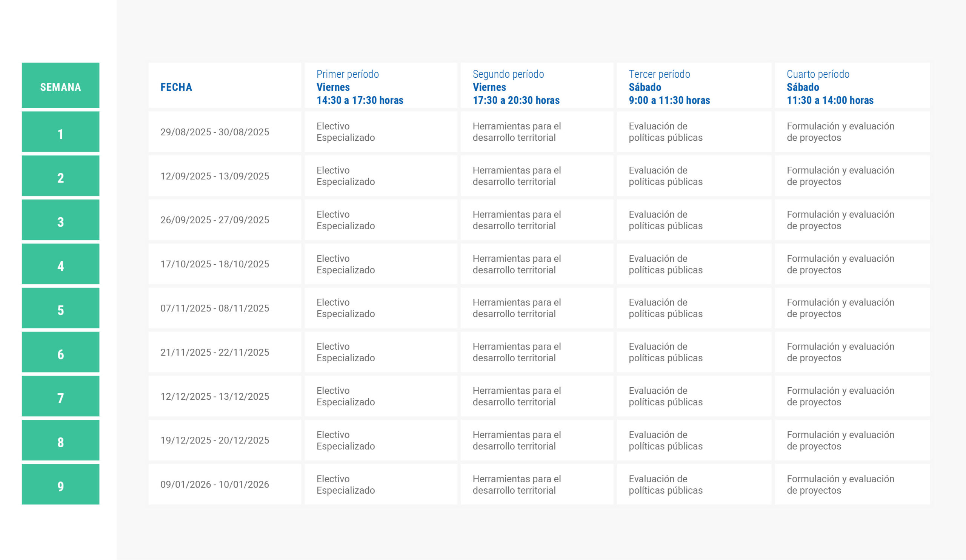Click Electivo Especializado in 09/01/2026 row
The height and width of the screenshot is (560, 966).
pos(381,484)
